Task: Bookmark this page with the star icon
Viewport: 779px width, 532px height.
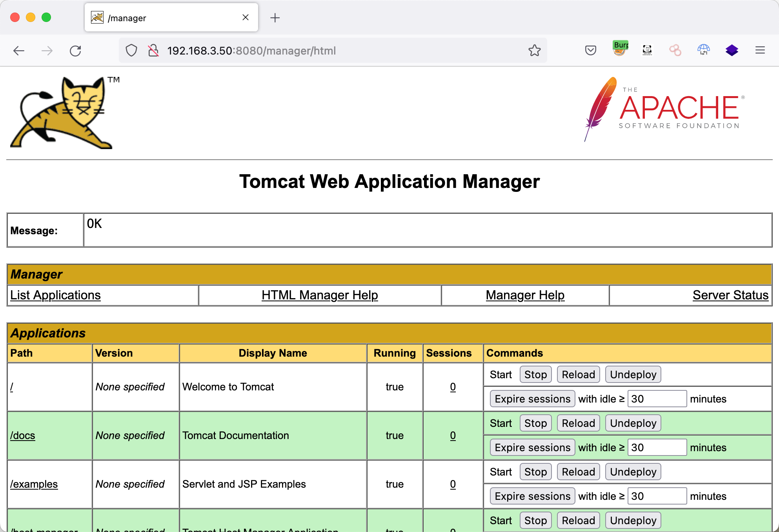Action: pyautogui.click(x=534, y=51)
